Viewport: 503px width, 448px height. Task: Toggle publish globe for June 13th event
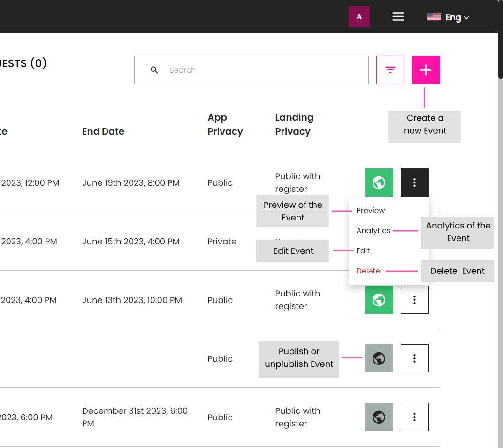pyautogui.click(x=379, y=300)
